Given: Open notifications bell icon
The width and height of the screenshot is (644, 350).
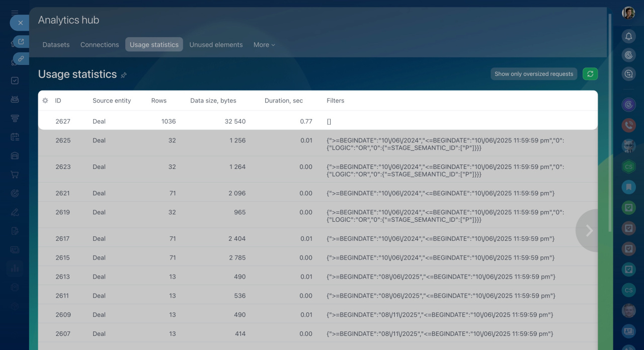Looking at the screenshot, I should [x=628, y=36].
